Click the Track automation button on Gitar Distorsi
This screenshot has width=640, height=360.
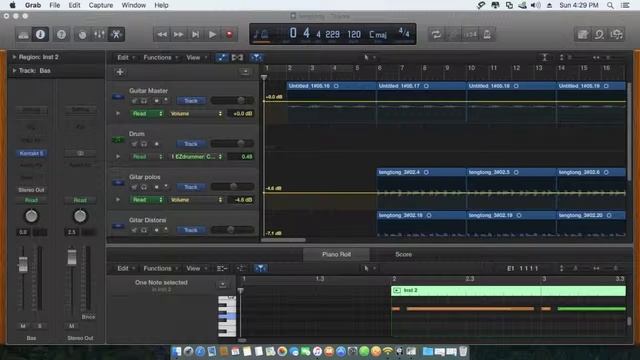(191, 230)
